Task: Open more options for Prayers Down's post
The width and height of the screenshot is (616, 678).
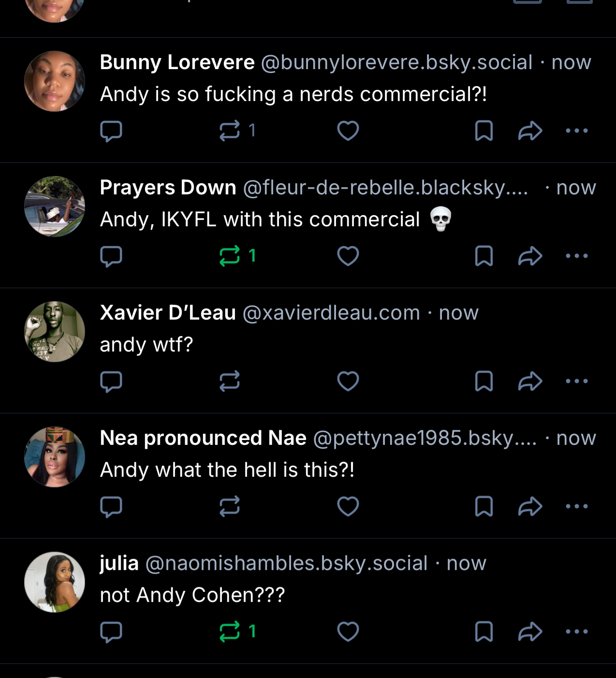Action: [577, 256]
